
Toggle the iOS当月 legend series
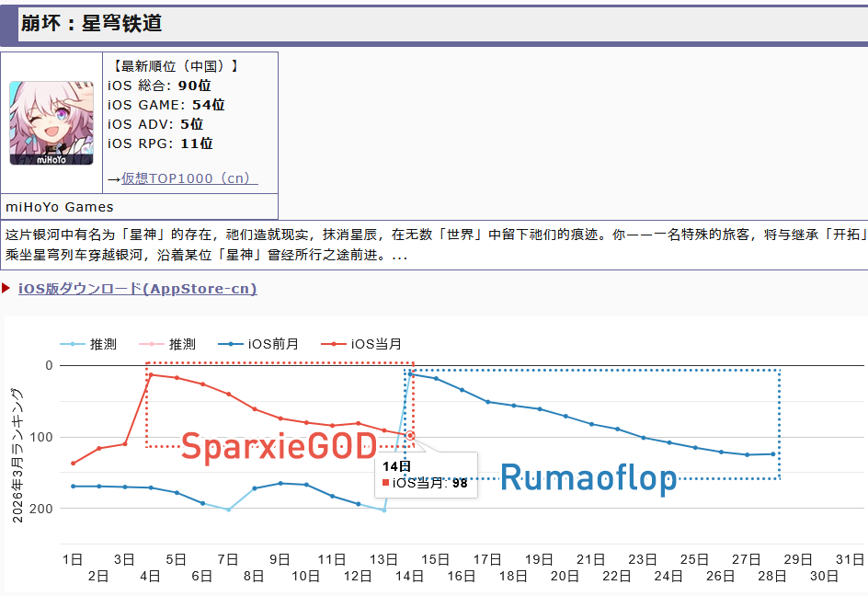point(361,344)
